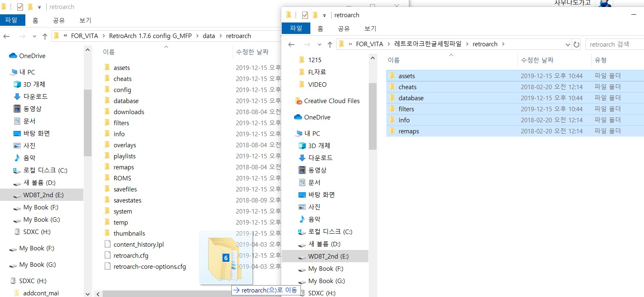644x297 pixels.
Task: Click Creative Cloud Files in right window's sidebar
Action: click(332, 101)
